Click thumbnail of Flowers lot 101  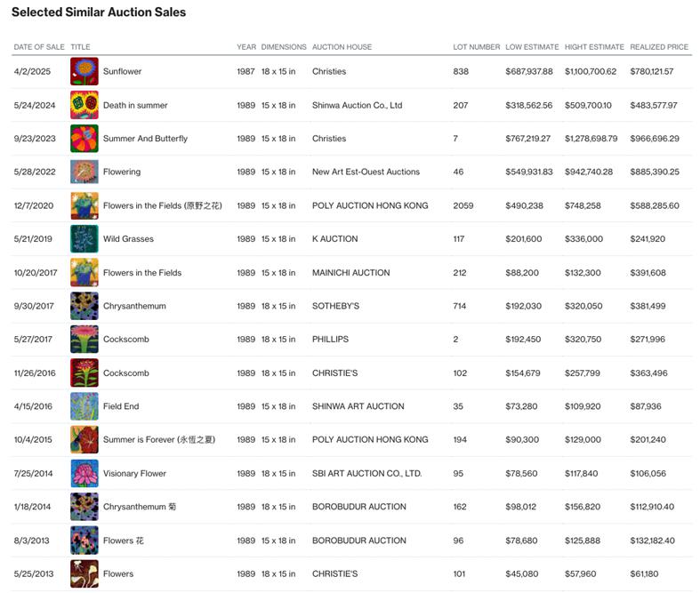pyautogui.click(x=84, y=573)
